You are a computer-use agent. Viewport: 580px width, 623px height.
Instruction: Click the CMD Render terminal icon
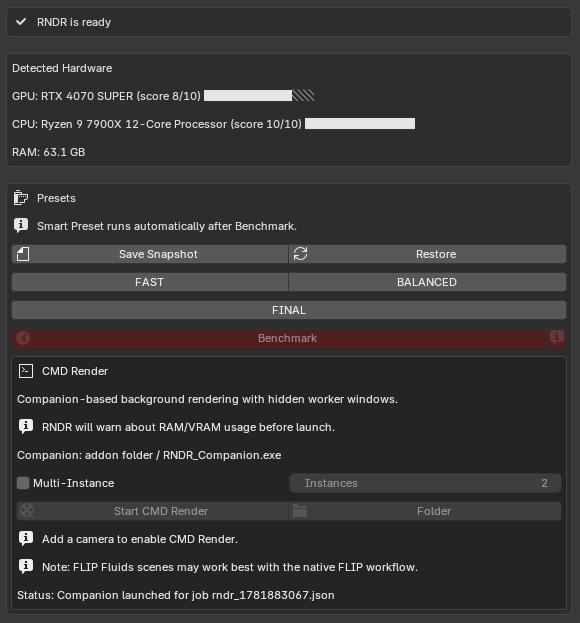[x=26, y=371]
